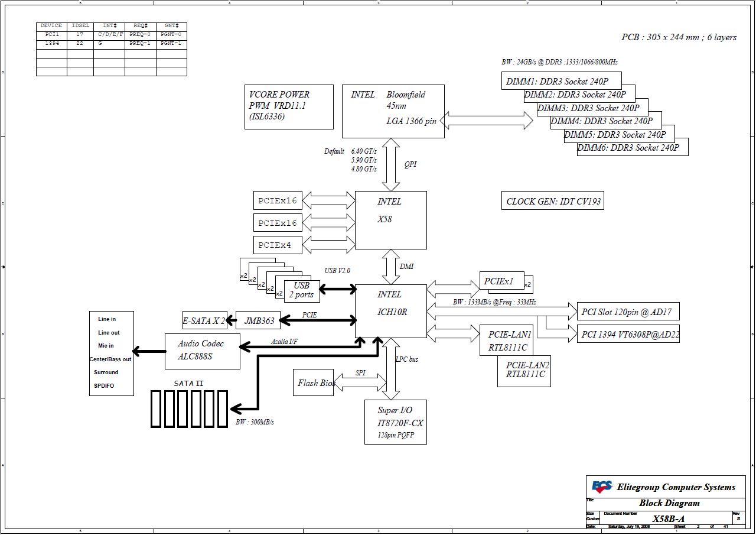Select the "BW : 300MB/s" SATA bandwidth note

(255, 422)
